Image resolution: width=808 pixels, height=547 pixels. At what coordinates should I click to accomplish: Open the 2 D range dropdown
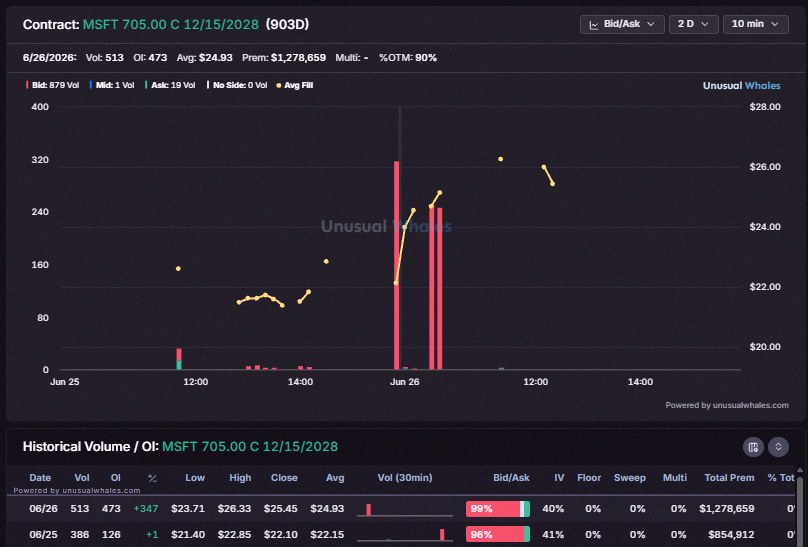coord(694,24)
